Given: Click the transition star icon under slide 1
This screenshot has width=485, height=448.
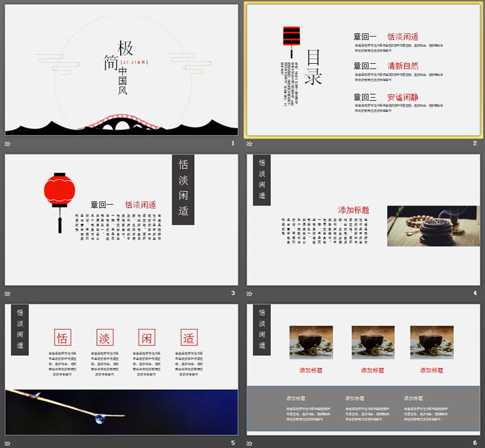Looking at the screenshot, I should click(x=8, y=143).
